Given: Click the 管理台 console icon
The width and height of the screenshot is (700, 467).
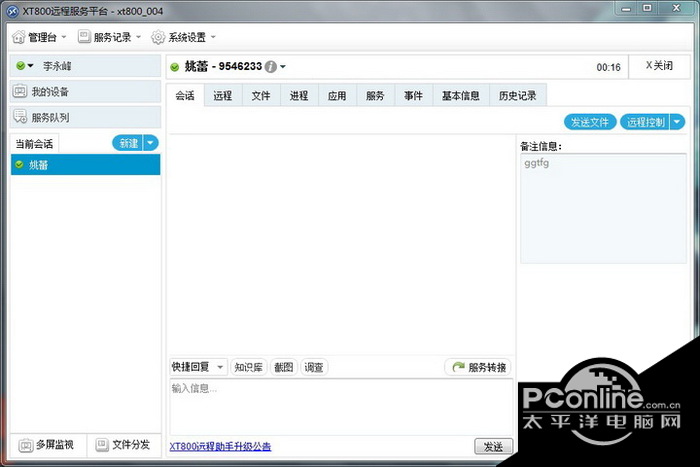Looking at the screenshot, I should [18, 37].
